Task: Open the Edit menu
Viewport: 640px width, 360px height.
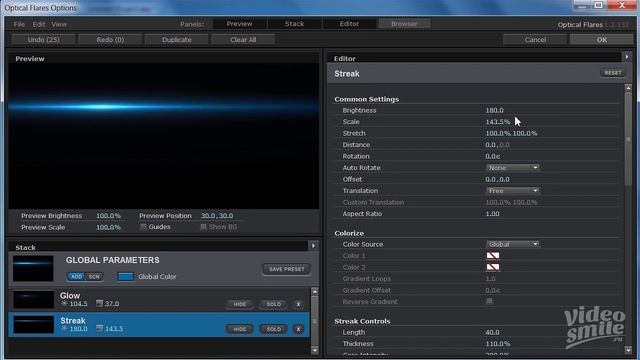Action: [39, 24]
